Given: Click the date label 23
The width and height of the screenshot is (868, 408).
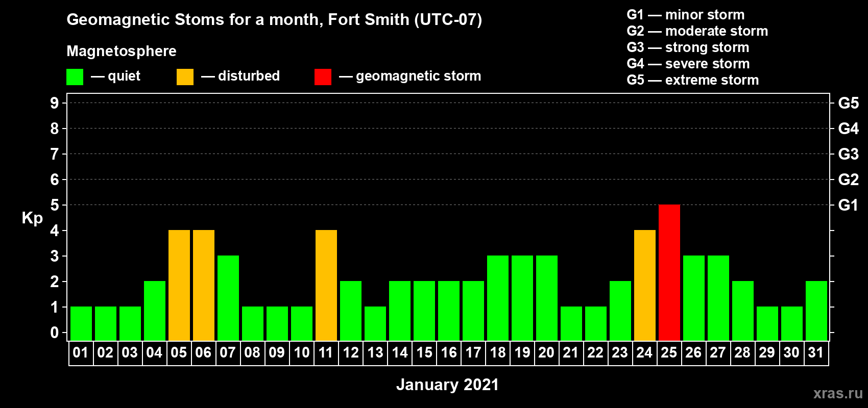Looking at the screenshot, I should [x=620, y=352].
